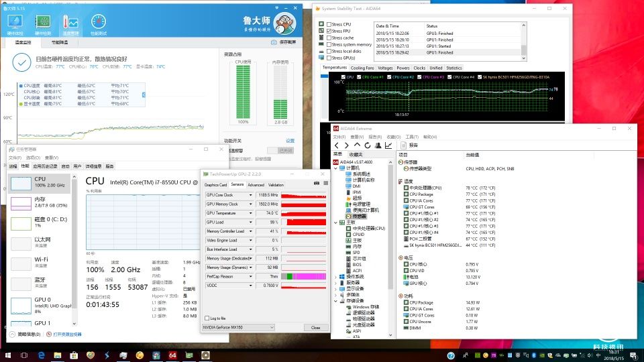This screenshot has height=362, width=644.
Task: Select the CPU item in Task Manager sidebar
Action: pyautogui.click(x=40, y=182)
